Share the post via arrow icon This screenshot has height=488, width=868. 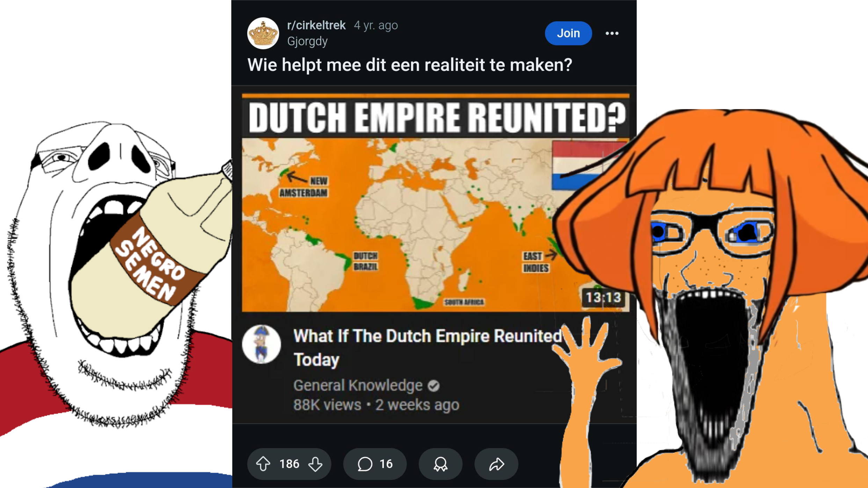coord(496,464)
